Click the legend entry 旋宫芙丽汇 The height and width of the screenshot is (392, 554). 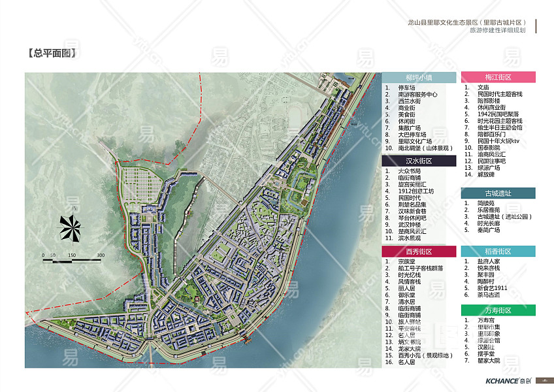[412, 184]
